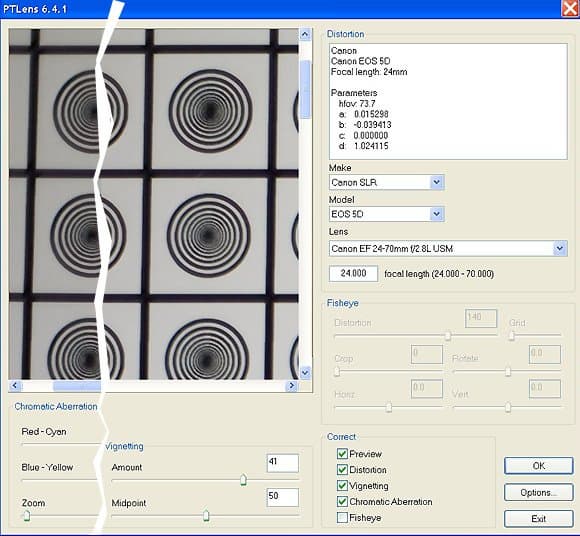Turn off Chromatic Aberration correction checkbox
Viewport: 580px width, 536px height.
coord(342,502)
